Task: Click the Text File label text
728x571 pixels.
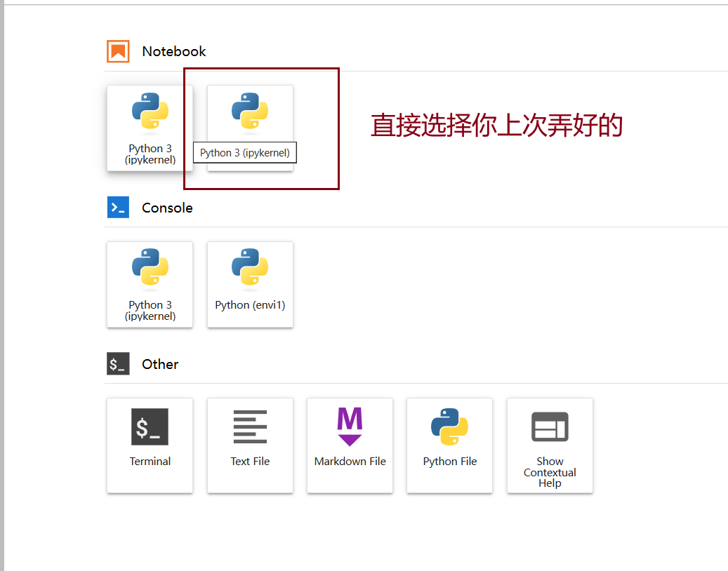Action: 250,461
